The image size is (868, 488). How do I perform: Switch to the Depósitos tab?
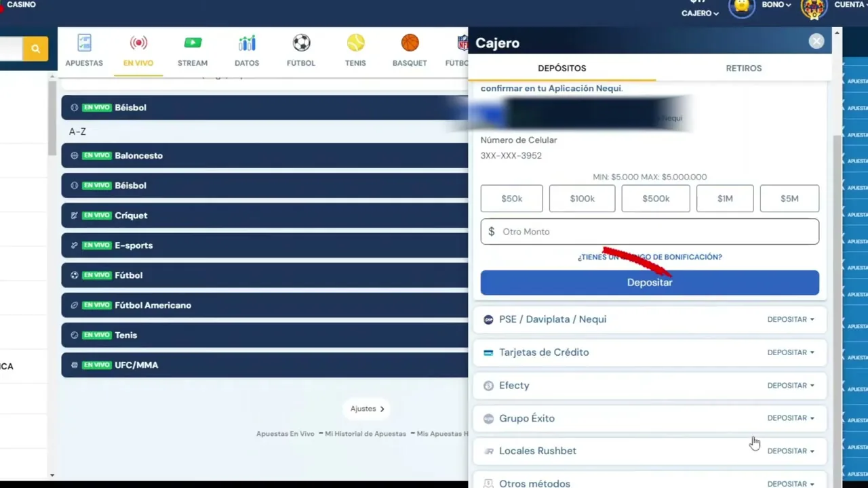coord(562,68)
